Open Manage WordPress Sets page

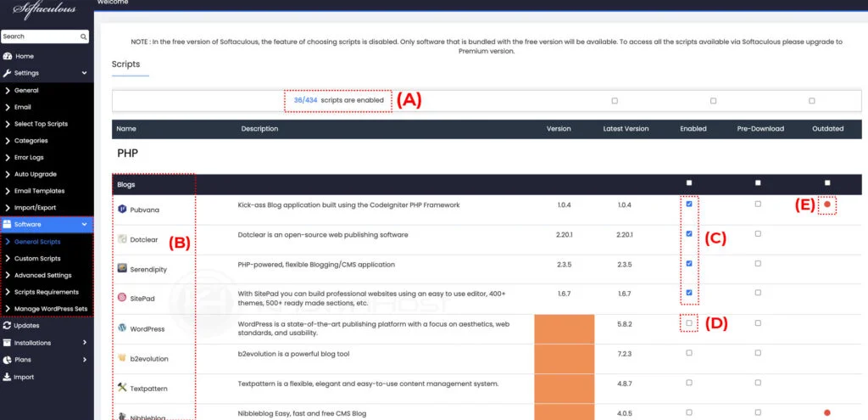[x=51, y=309]
